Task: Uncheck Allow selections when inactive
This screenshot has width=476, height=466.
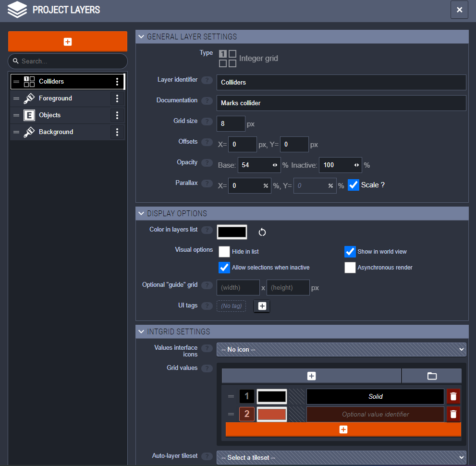Action: [x=224, y=268]
